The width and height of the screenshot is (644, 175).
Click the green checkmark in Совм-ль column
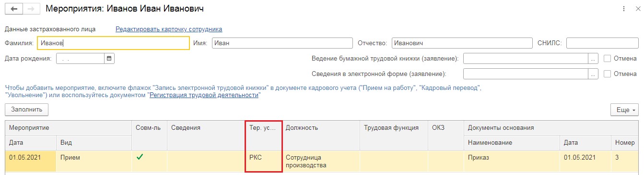140,156
